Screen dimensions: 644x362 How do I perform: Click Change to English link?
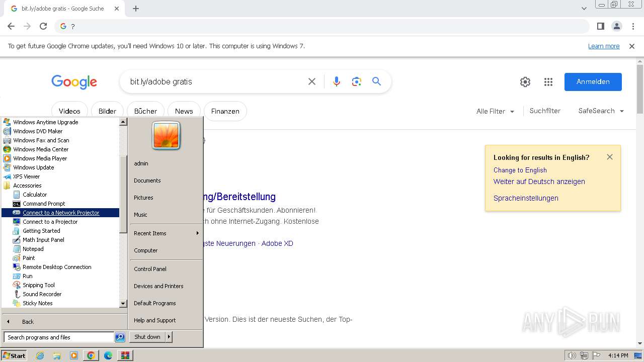click(x=520, y=170)
